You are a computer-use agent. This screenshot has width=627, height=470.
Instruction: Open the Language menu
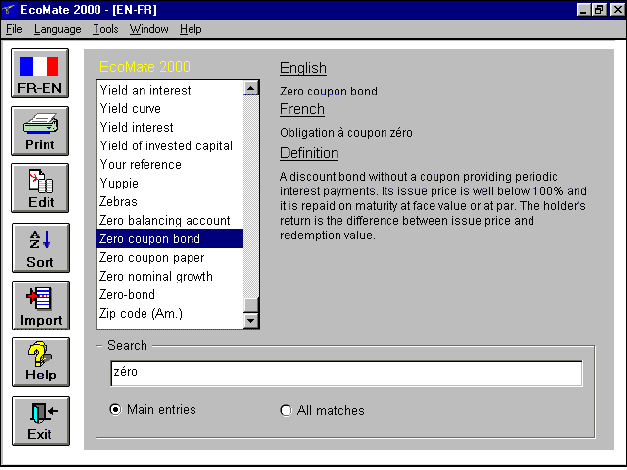point(57,29)
